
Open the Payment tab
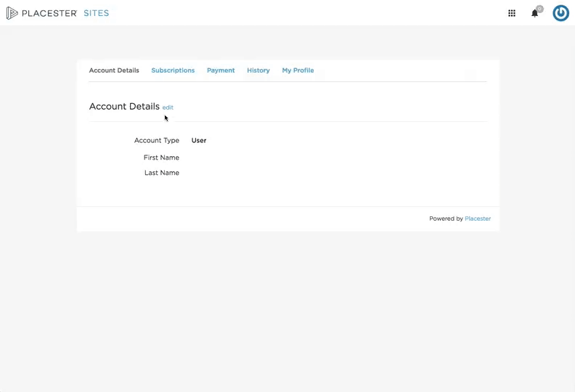[221, 70]
